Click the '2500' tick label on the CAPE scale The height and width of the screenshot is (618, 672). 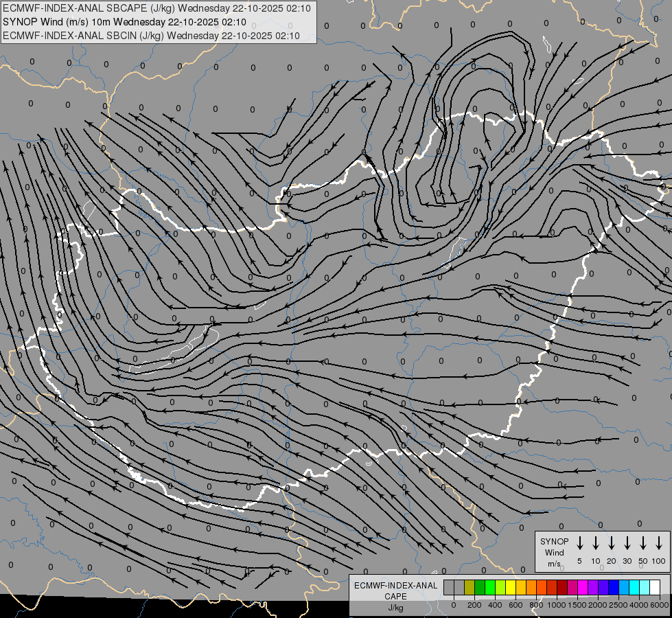click(x=618, y=605)
